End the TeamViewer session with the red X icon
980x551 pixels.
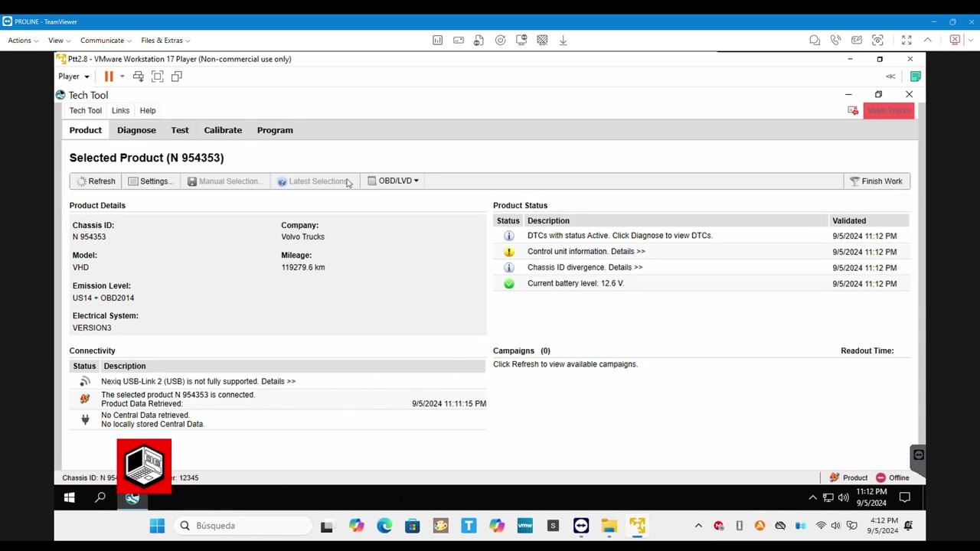955,40
